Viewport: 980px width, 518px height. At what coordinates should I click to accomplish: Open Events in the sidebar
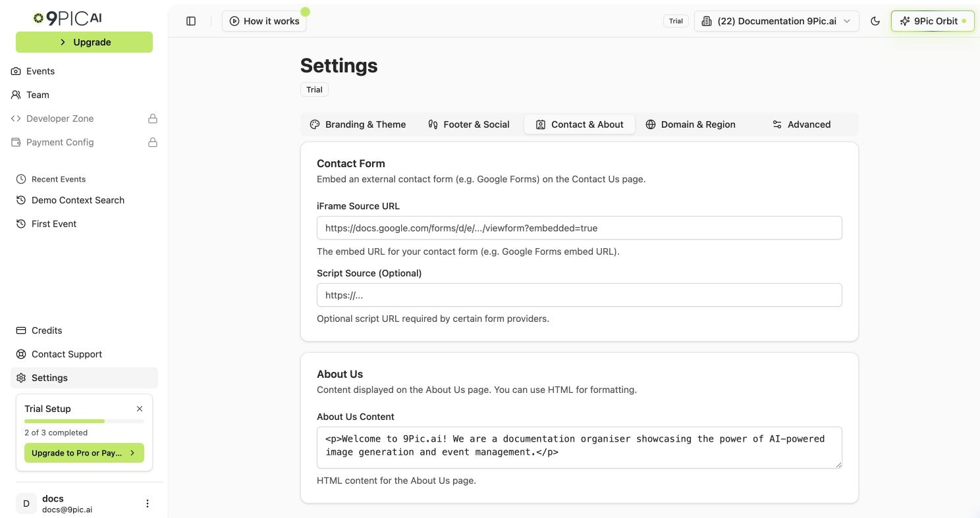point(84,71)
